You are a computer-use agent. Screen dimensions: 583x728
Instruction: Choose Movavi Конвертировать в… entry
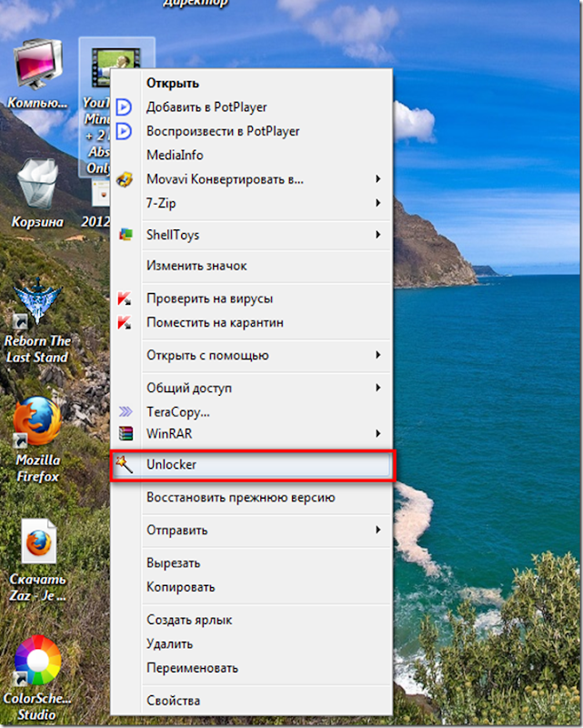pos(251,179)
